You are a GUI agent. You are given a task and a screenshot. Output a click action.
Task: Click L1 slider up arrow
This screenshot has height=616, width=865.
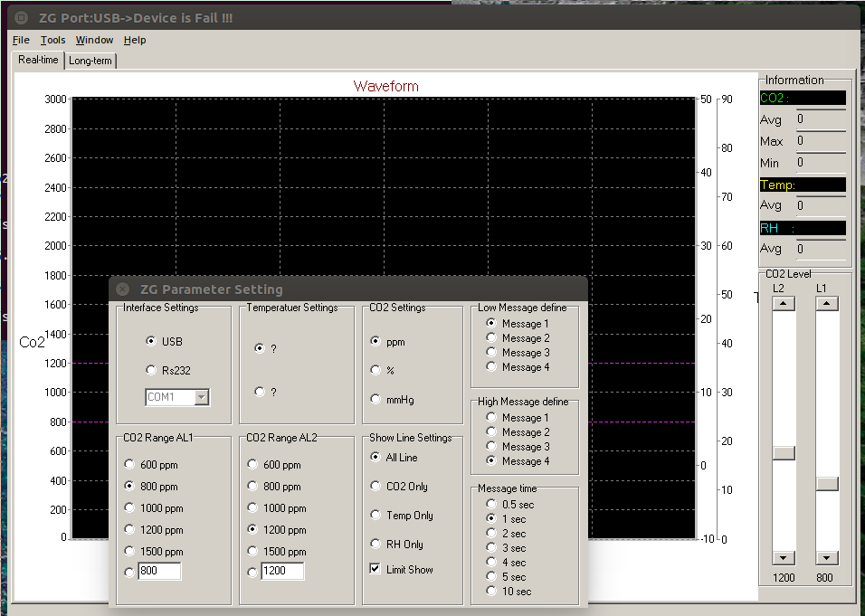(x=827, y=304)
